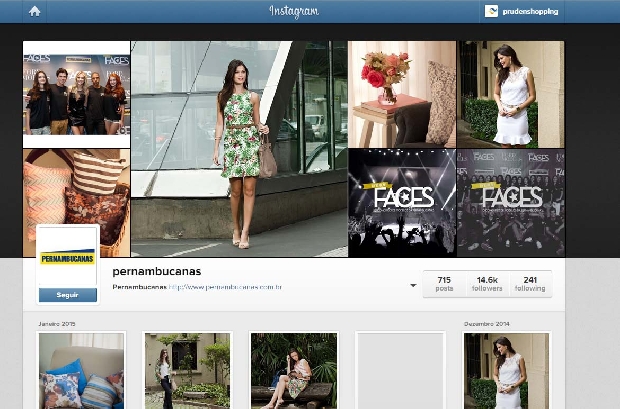The height and width of the screenshot is (409, 620).
Task: Open the FACES concert stage banner photo
Action: pos(402,203)
